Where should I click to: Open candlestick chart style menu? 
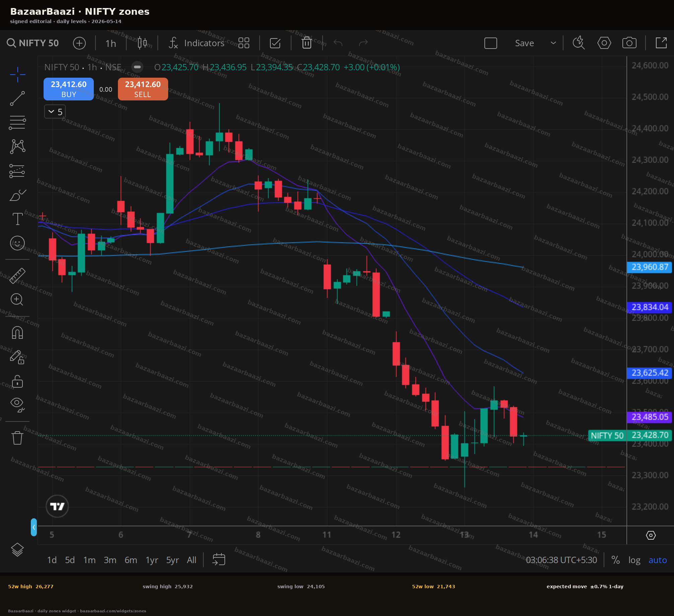(x=142, y=43)
